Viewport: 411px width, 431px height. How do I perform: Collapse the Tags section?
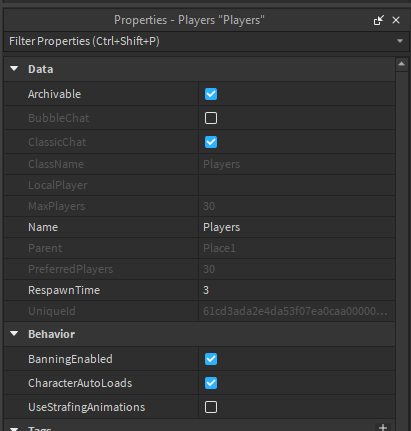[14, 429]
